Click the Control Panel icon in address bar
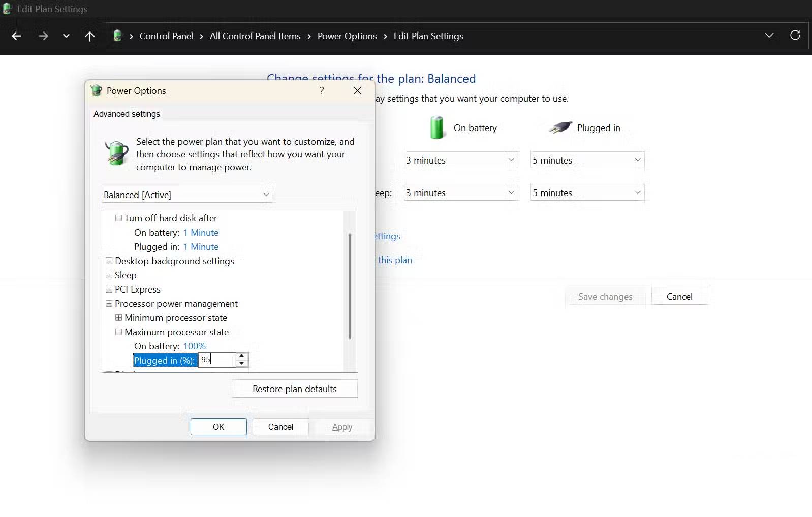 pyautogui.click(x=117, y=36)
